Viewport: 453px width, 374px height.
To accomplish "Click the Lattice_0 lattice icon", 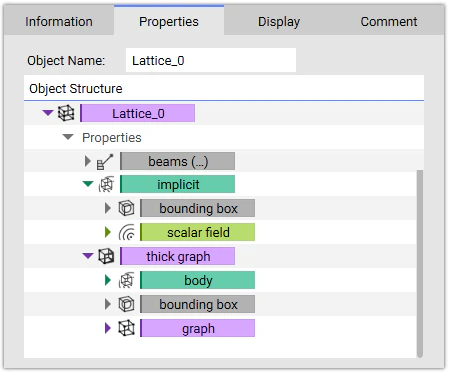I will pyautogui.click(x=66, y=113).
